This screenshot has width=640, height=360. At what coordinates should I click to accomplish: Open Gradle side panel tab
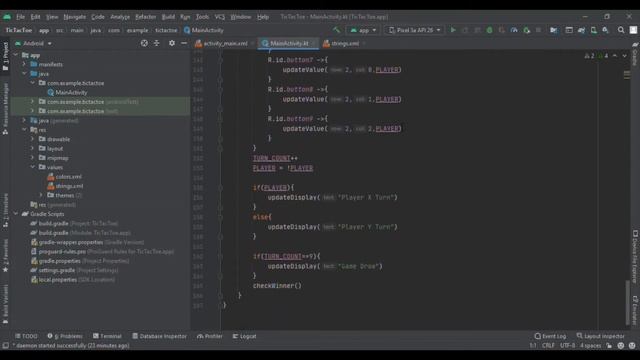coord(635,54)
